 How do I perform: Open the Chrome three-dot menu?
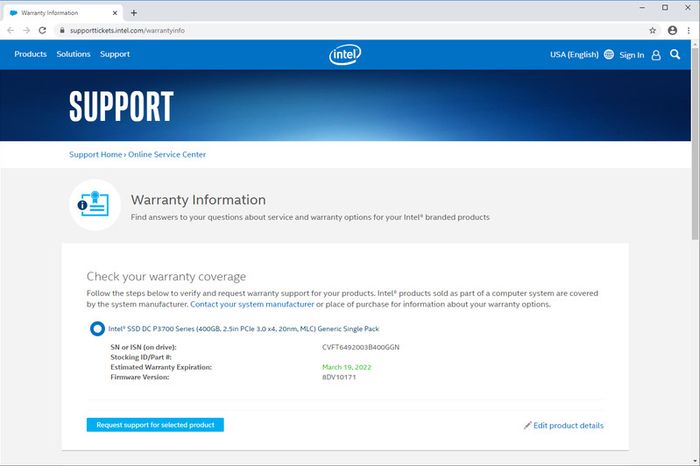689,30
